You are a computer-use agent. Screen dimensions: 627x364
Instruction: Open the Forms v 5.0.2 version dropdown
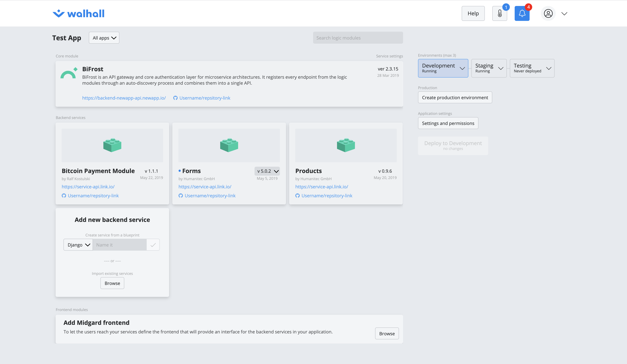click(x=267, y=171)
